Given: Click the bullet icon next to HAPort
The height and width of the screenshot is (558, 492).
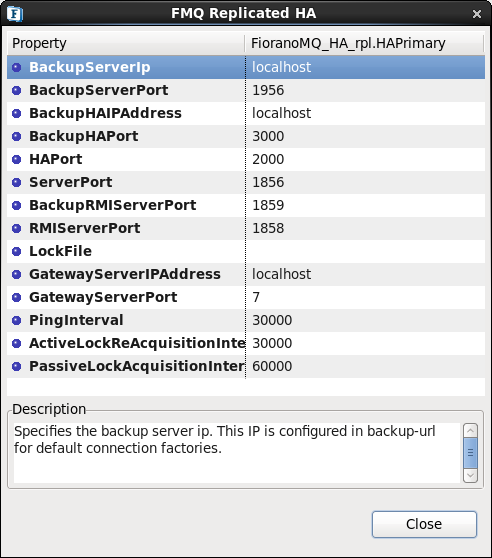Looking at the screenshot, I should click(16, 159).
